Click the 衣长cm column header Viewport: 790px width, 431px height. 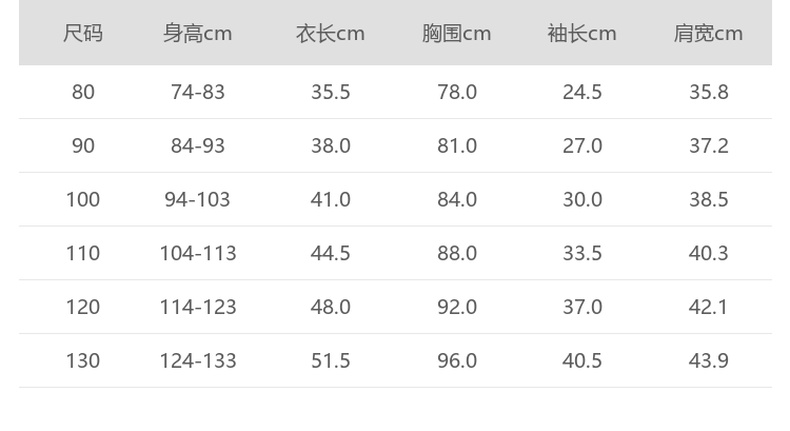tap(330, 34)
